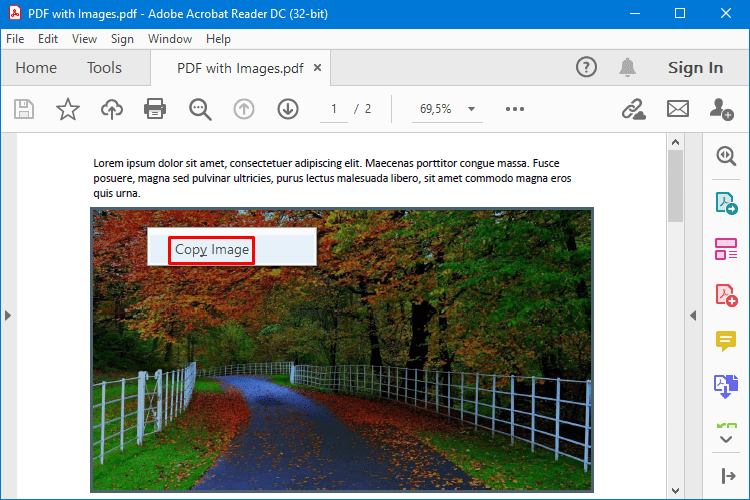
Task: Click the Save file floppy icon
Action: point(24,109)
